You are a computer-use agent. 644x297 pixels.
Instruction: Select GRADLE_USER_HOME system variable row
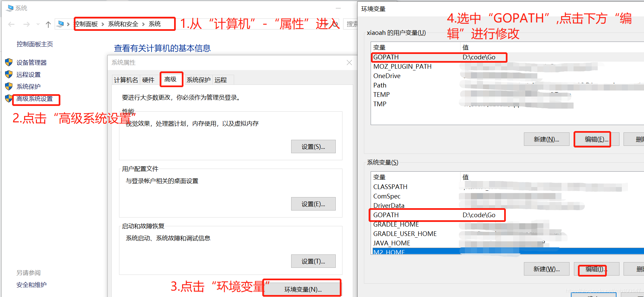click(x=507, y=234)
